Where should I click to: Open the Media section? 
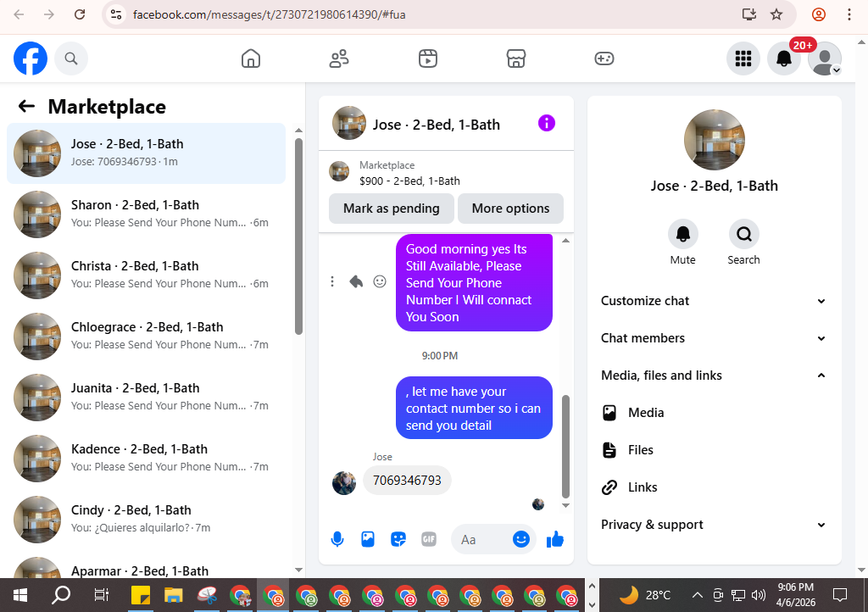coord(714,413)
